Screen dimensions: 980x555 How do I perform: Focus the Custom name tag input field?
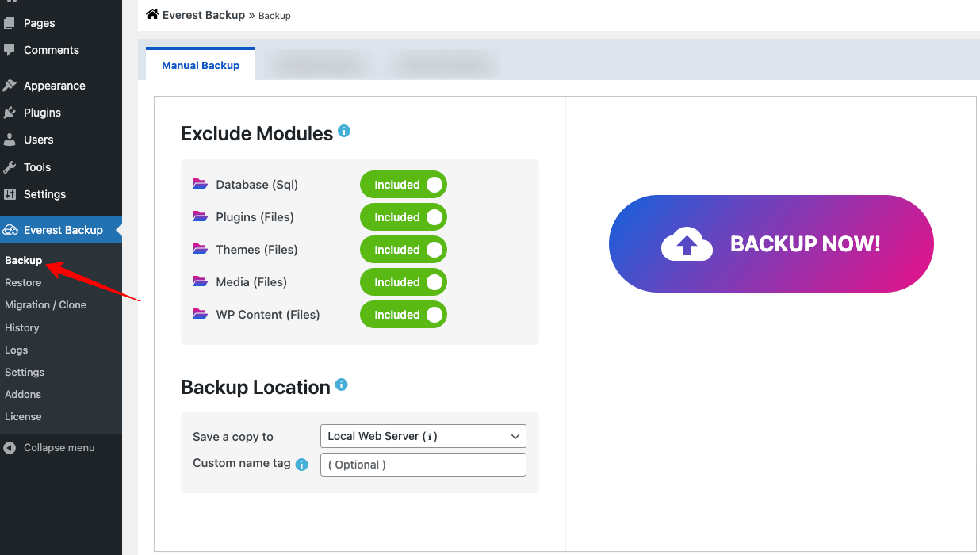point(423,465)
